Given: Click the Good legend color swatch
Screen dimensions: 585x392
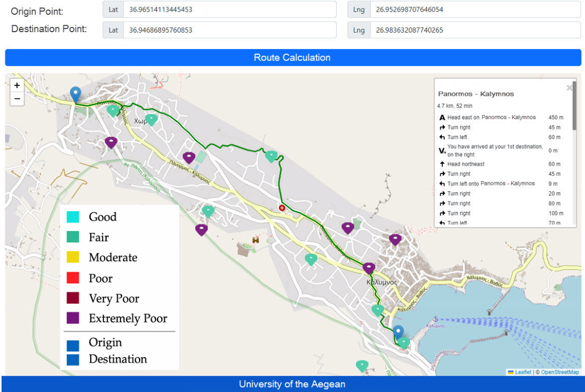Looking at the screenshot, I should [73, 217].
